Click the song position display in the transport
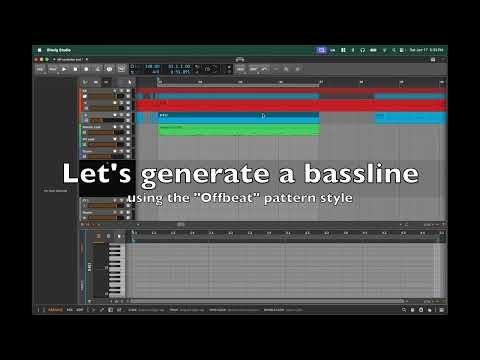The image size is (480, 360). tap(179, 67)
